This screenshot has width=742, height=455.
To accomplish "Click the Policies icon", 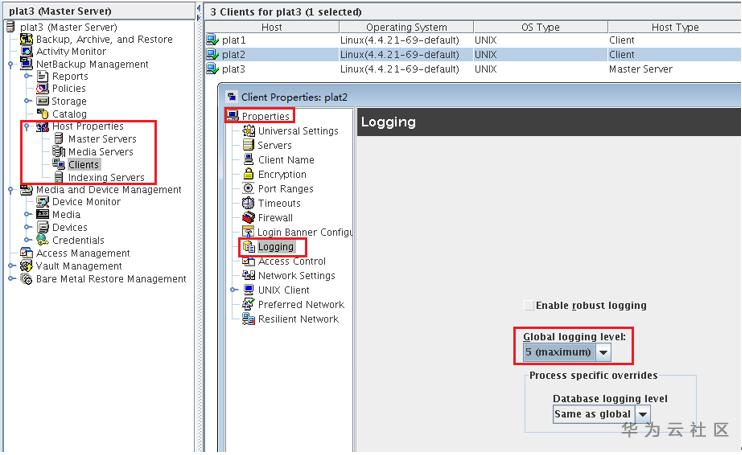I will [43, 88].
